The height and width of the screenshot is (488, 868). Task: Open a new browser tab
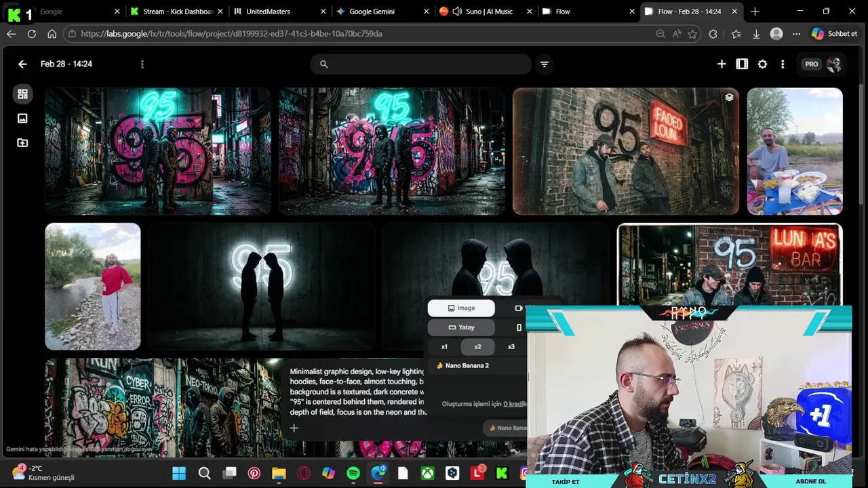click(755, 12)
